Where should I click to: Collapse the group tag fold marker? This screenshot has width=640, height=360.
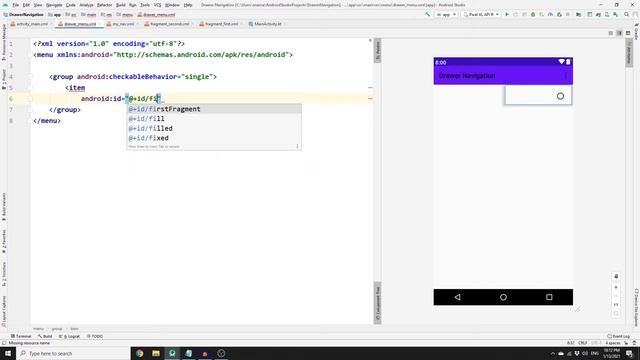[x=30, y=77]
